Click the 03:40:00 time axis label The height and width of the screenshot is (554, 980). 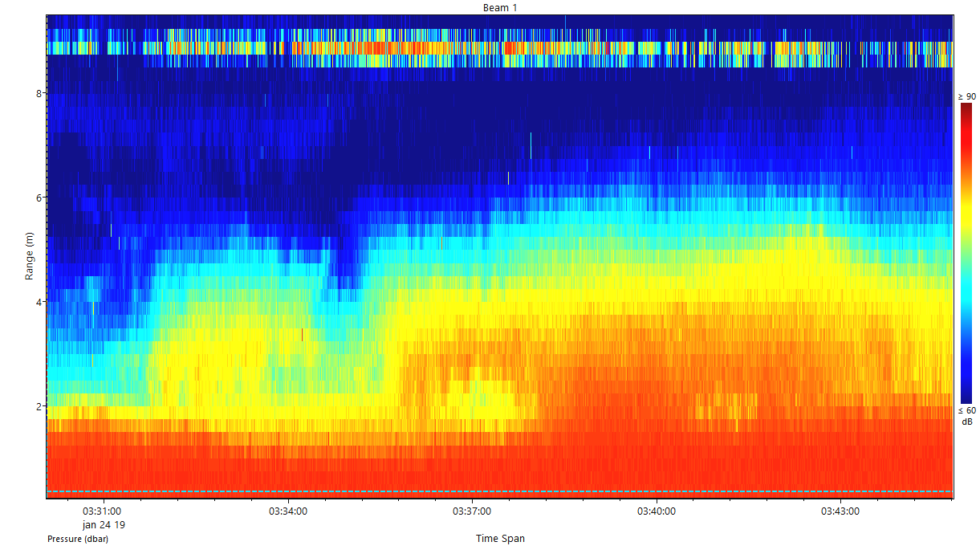click(656, 511)
